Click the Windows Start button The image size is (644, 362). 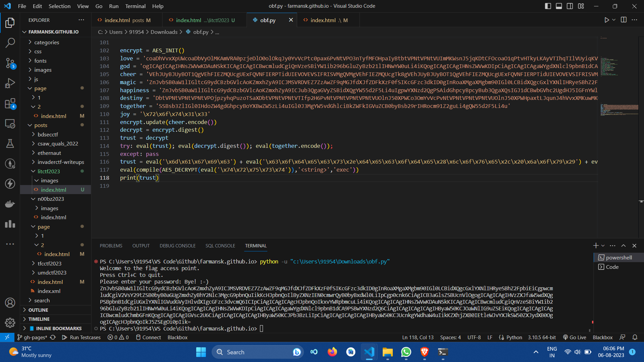[201, 352]
